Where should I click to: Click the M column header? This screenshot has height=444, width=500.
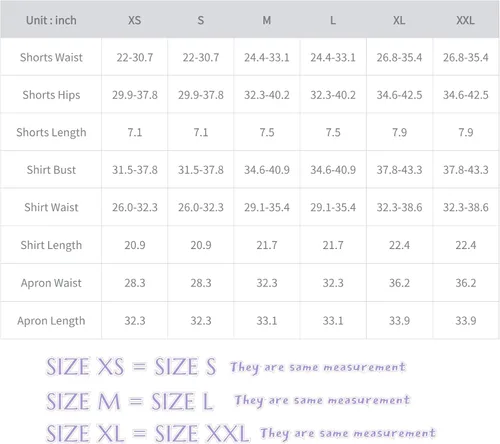pos(267,20)
